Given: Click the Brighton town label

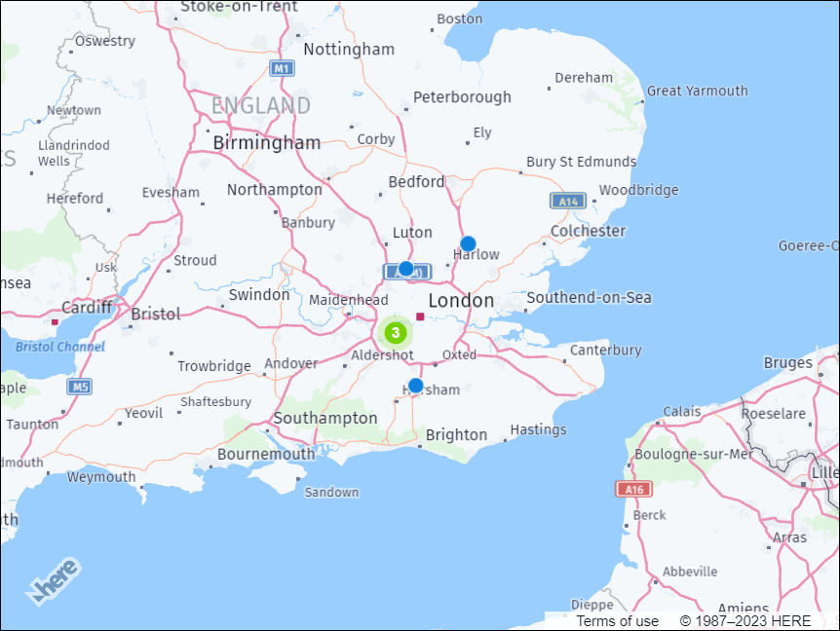Looking at the screenshot, I should [x=455, y=434].
